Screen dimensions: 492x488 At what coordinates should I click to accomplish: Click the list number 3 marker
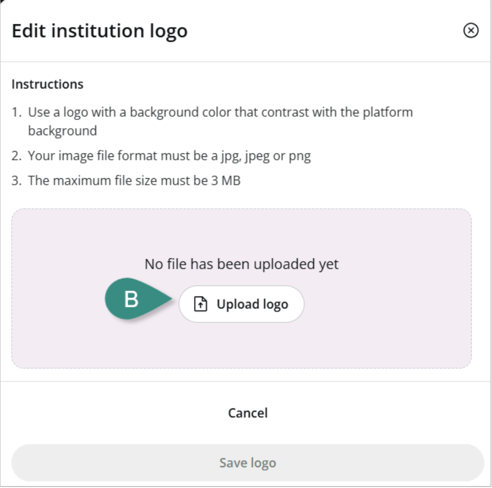point(17,181)
